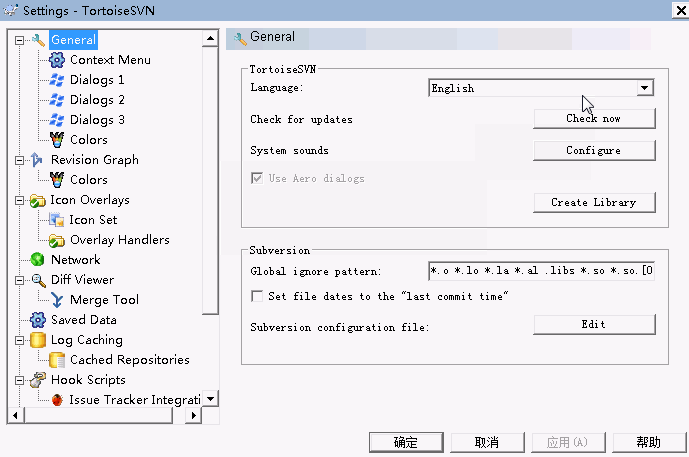Click the 取消 (Cancel) button
The height and width of the screenshot is (457, 689).
pyautogui.click(x=487, y=442)
